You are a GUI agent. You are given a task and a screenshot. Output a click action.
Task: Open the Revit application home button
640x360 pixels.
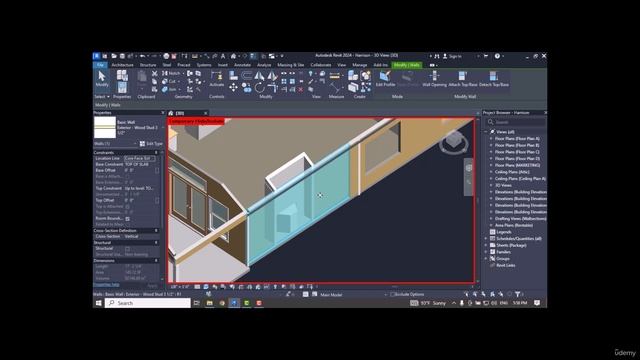click(x=96, y=56)
